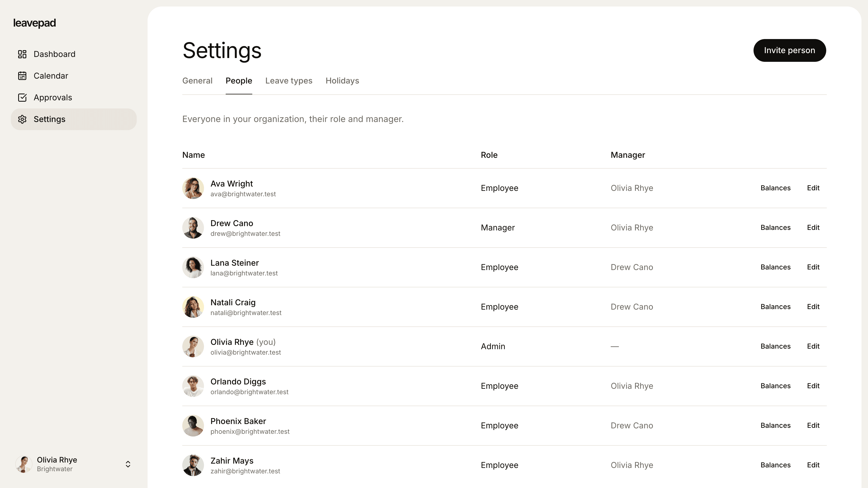Open Balances for Zahir Mays
Viewport: 868px width, 488px height.
click(775, 465)
